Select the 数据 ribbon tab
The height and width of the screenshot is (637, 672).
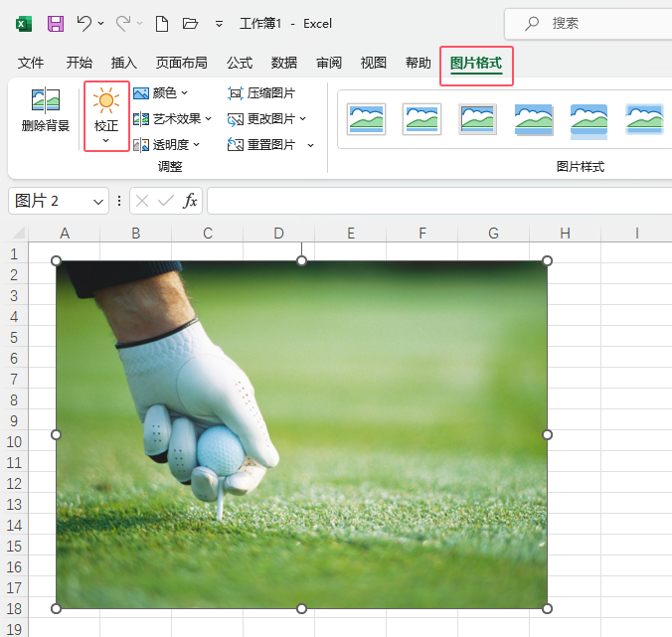(x=284, y=63)
